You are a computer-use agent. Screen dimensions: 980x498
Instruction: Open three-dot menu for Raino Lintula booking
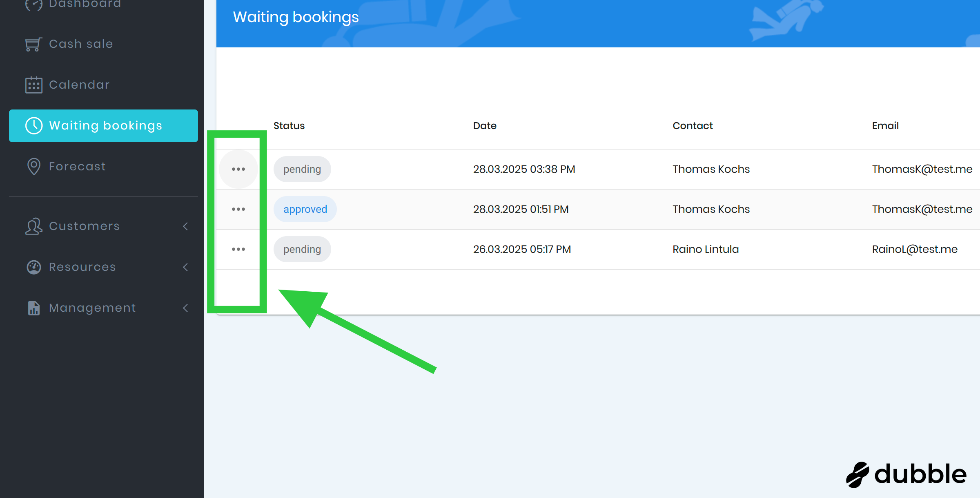[238, 249]
